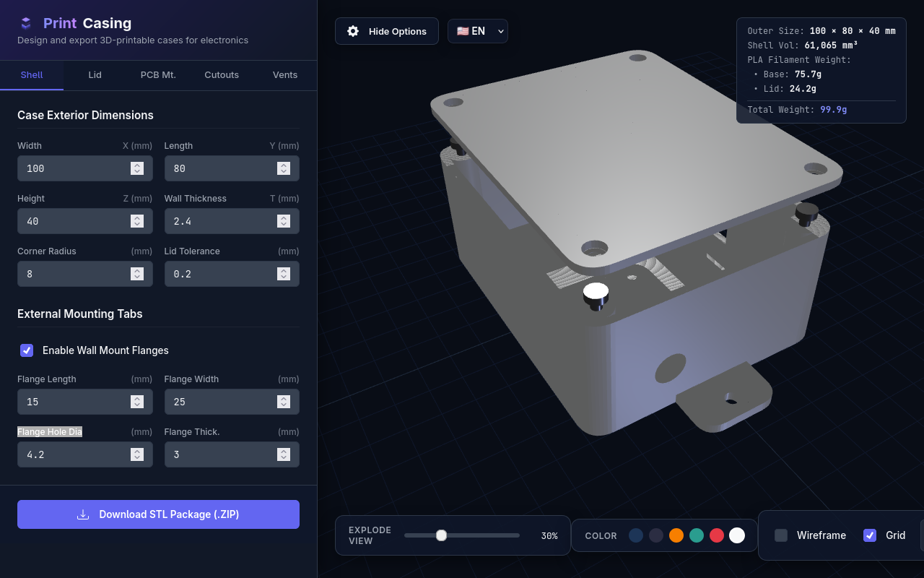Screen dimensions: 924x578
Task: Select the red color swatch
Action: click(x=717, y=535)
